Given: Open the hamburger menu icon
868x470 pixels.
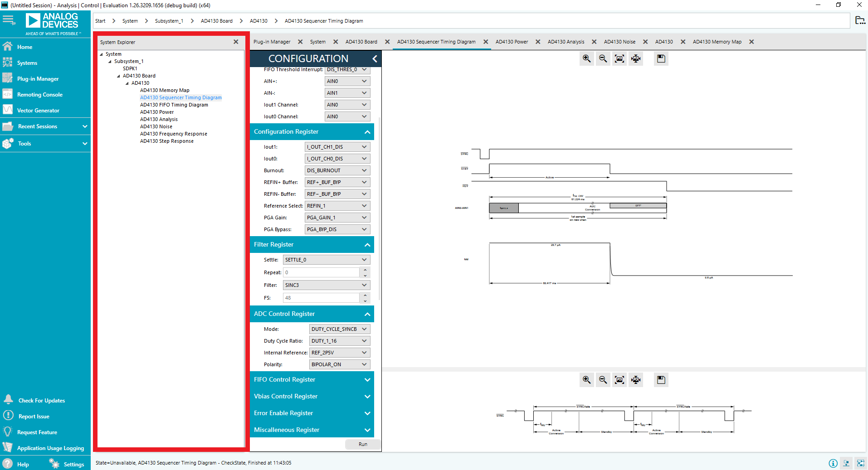Looking at the screenshot, I should tap(9, 20).
